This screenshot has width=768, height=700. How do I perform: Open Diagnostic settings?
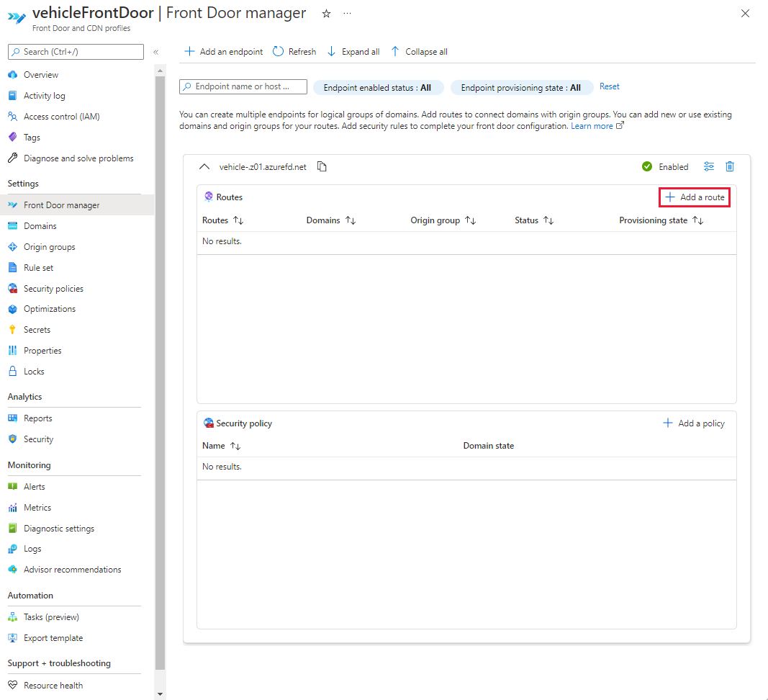pos(59,529)
